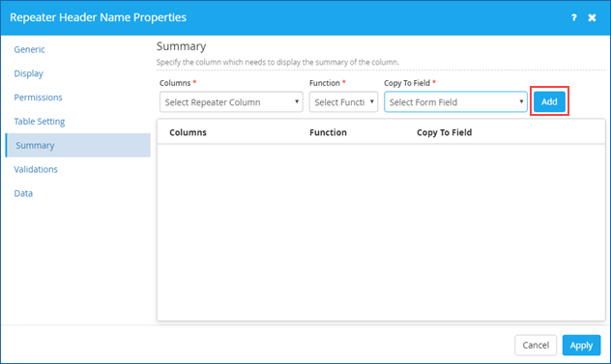Switch to the Display tab
Viewport: 611px width, 364px height.
pyautogui.click(x=28, y=73)
